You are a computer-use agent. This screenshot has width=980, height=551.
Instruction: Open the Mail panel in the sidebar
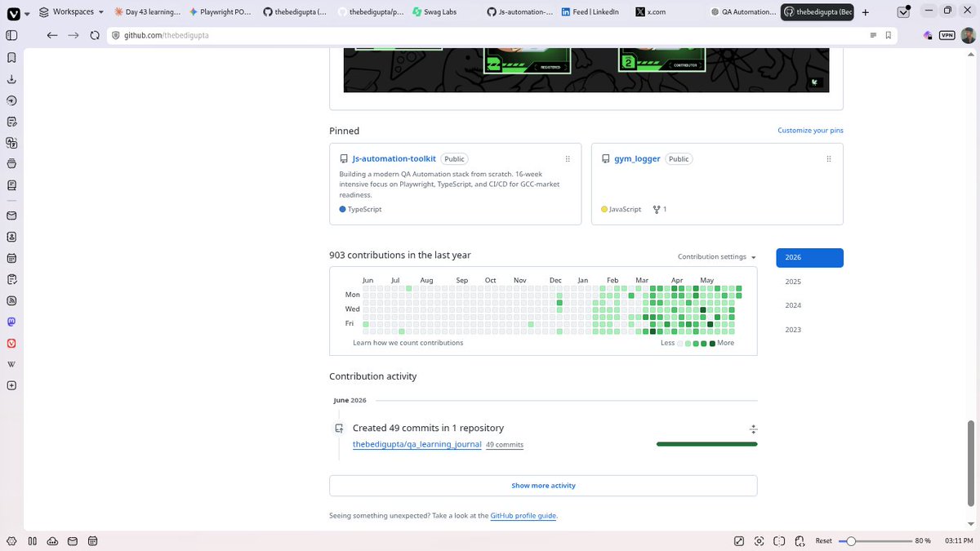(x=11, y=216)
